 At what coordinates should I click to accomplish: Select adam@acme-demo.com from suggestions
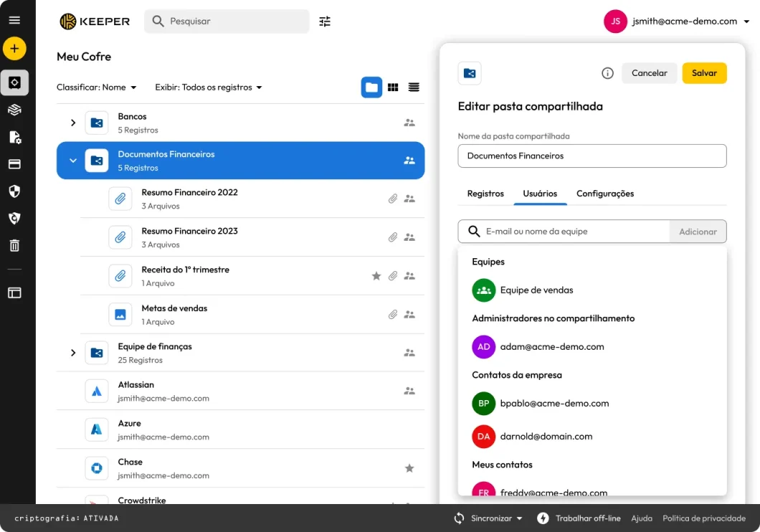click(592, 347)
